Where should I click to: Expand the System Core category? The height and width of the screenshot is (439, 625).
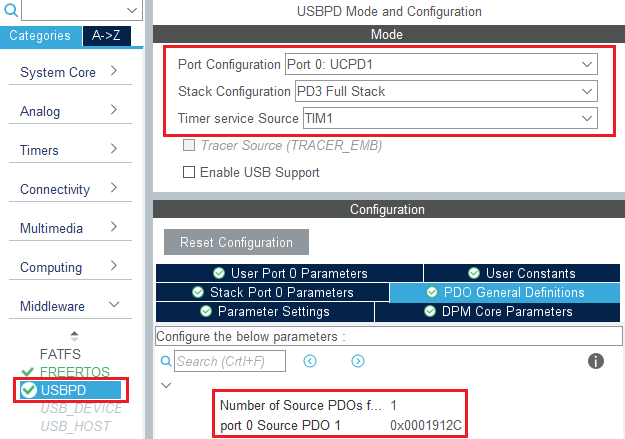(70, 72)
